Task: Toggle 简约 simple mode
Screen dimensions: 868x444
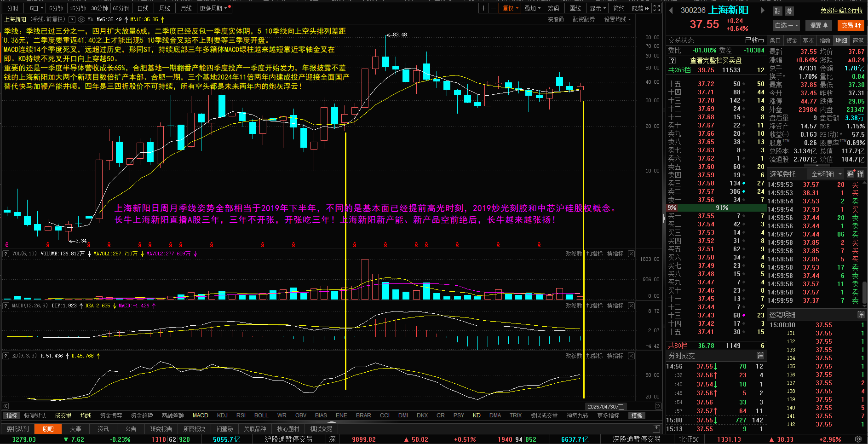Action: coord(619,8)
